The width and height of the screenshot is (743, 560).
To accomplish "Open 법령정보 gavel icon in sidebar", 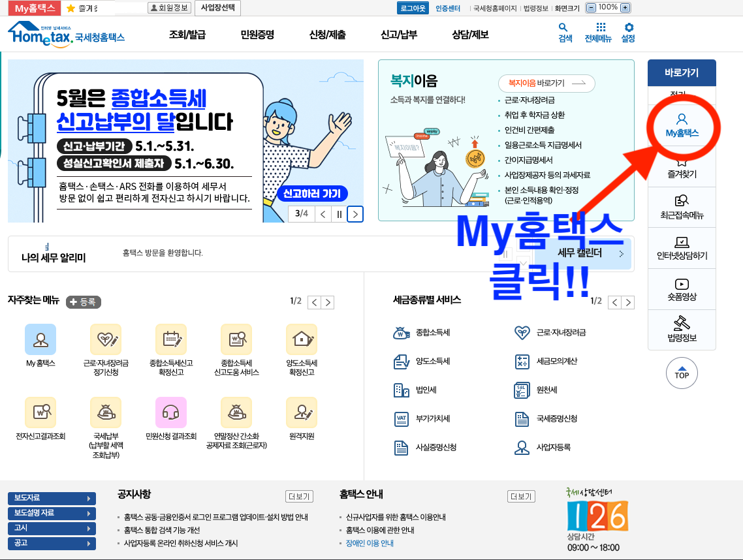I will 682,330.
